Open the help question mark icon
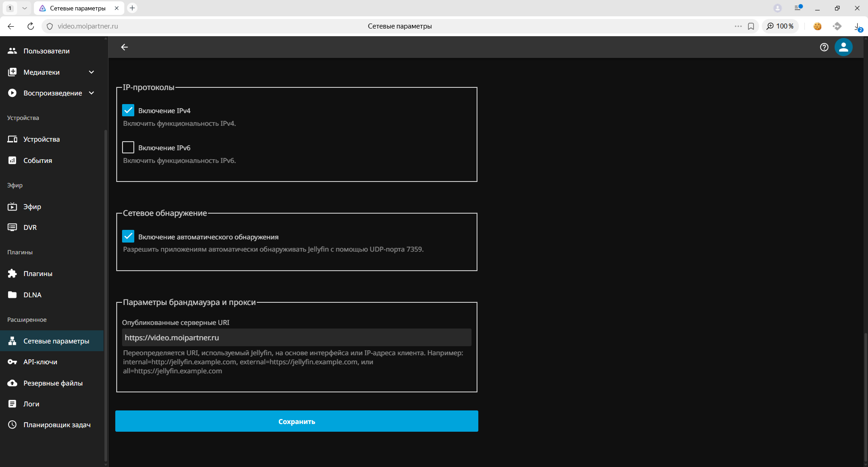Screen dimensions: 868x467 (x=824, y=47)
